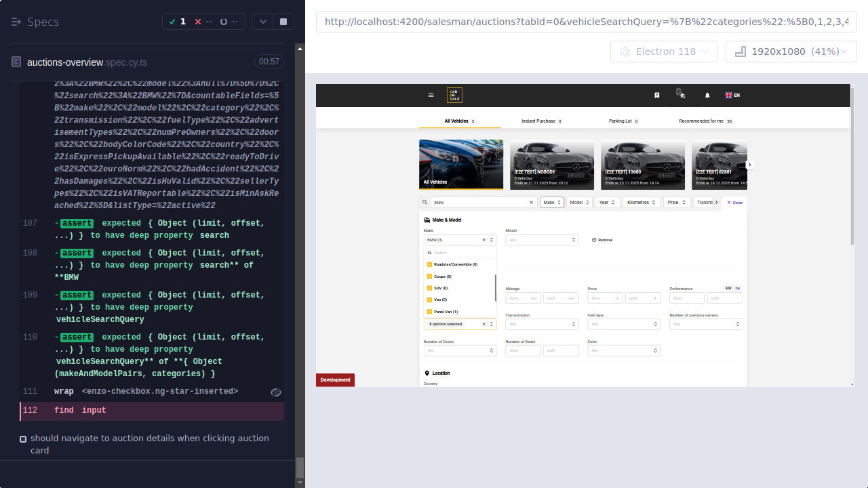
Task: Uncheck the SUV (0) category checkbox
Action: [430, 287]
